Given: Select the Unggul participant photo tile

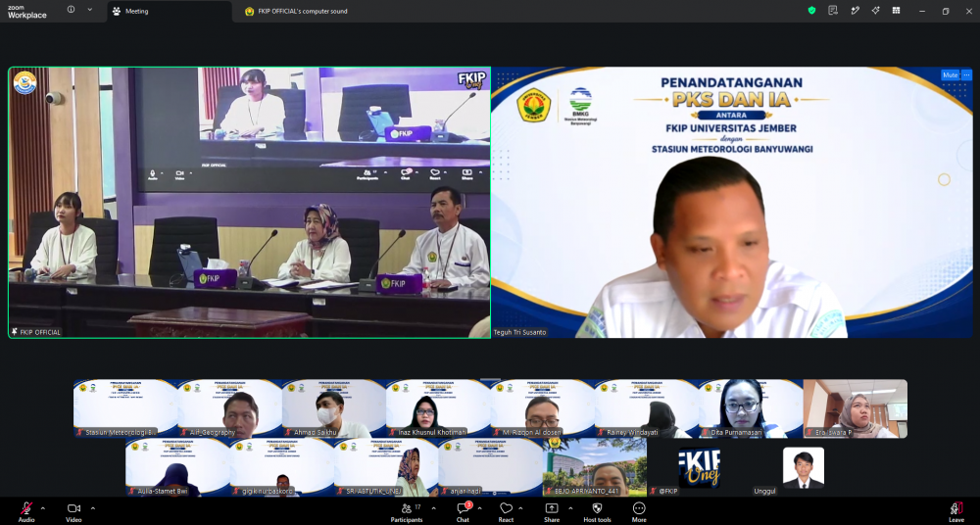Looking at the screenshot, I should 804,467.
